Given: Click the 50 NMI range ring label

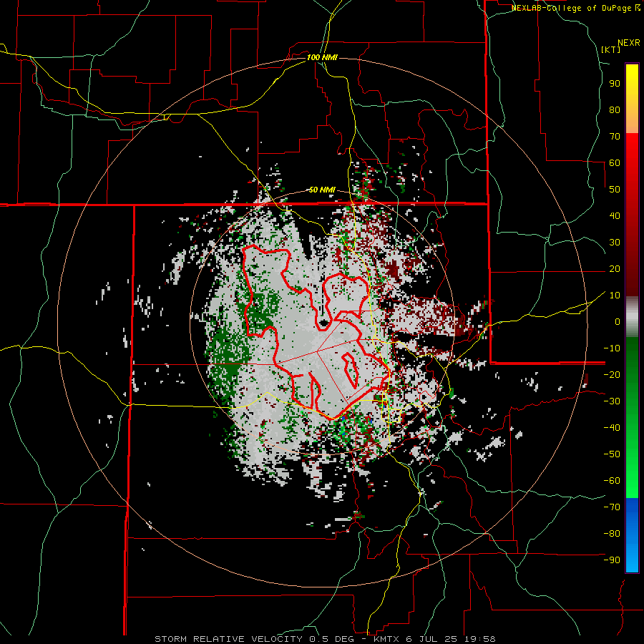Looking at the screenshot, I should 322,190.
